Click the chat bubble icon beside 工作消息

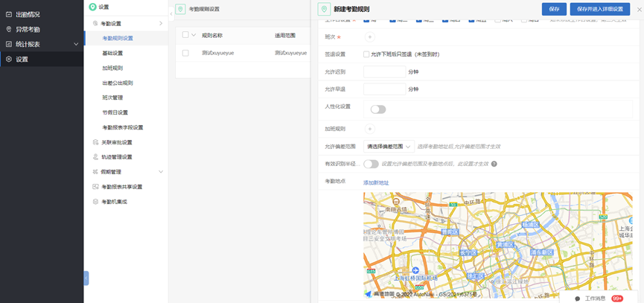(x=578, y=299)
